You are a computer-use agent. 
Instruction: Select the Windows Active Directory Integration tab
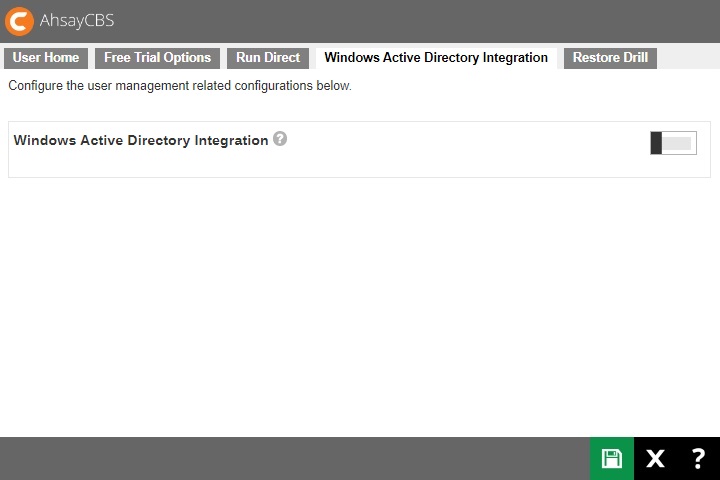point(436,58)
